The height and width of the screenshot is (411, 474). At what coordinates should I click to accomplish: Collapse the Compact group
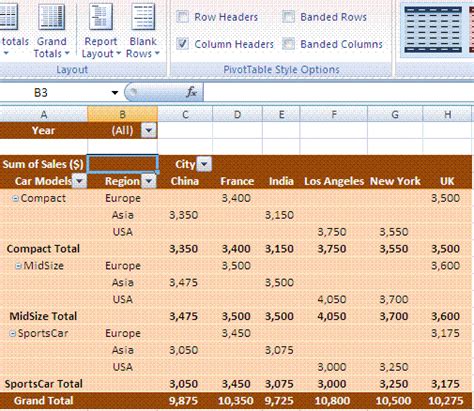click(15, 198)
